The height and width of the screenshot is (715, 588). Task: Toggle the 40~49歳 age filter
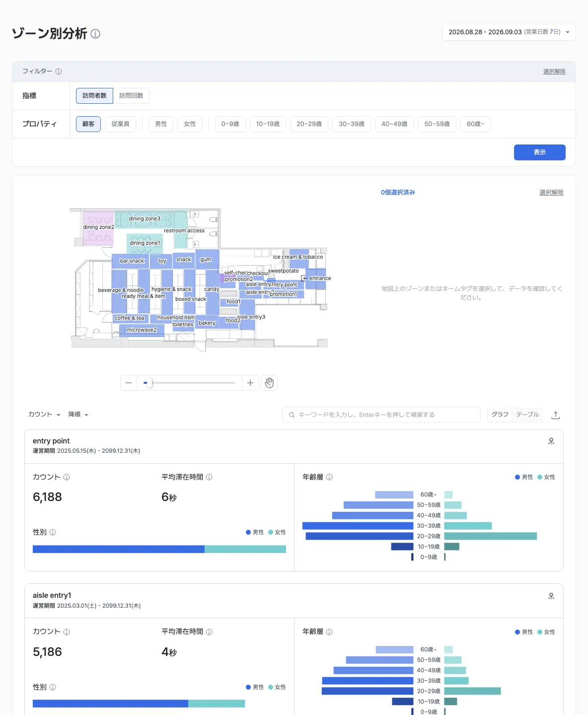click(394, 124)
